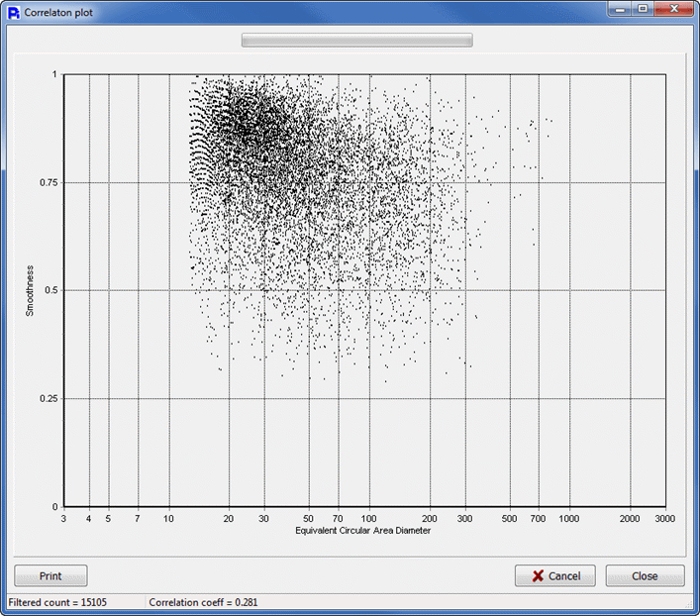The height and width of the screenshot is (616, 700).
Task: Click the resize grip in status bar corner
Action: point(689,604)
